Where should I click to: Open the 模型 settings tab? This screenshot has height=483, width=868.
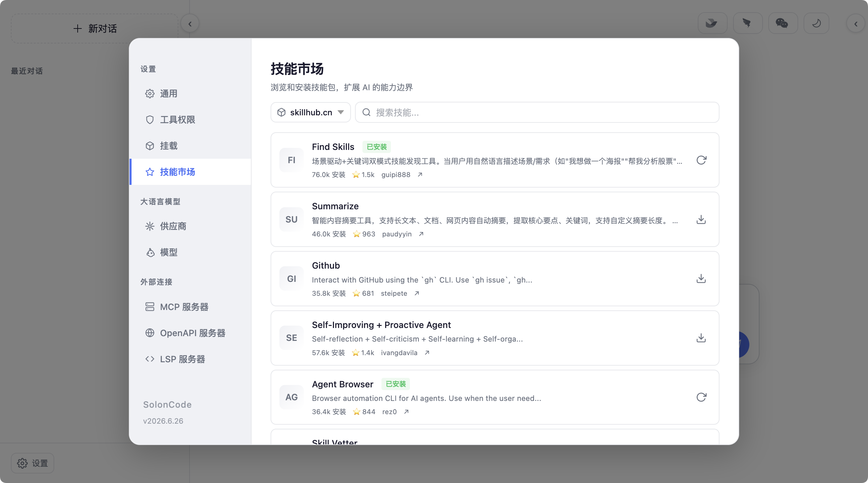[191, 252]
